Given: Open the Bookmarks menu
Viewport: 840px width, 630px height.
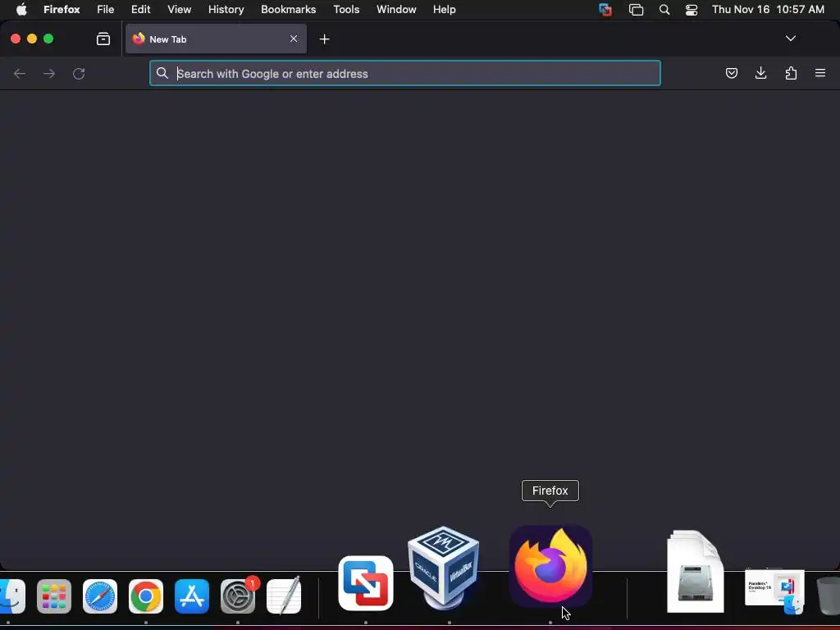Looking at the screenshot, I should click(288, 10).
